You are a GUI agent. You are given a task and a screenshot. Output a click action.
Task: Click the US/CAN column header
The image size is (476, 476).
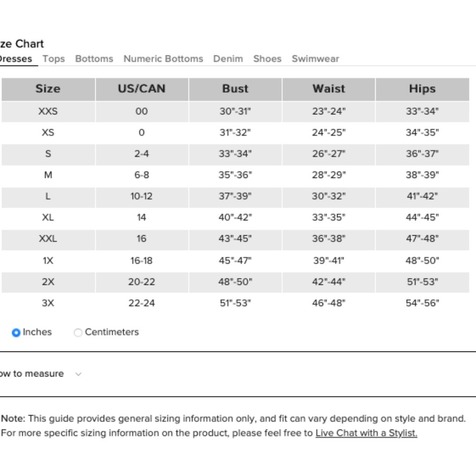[x=142, y=89]
